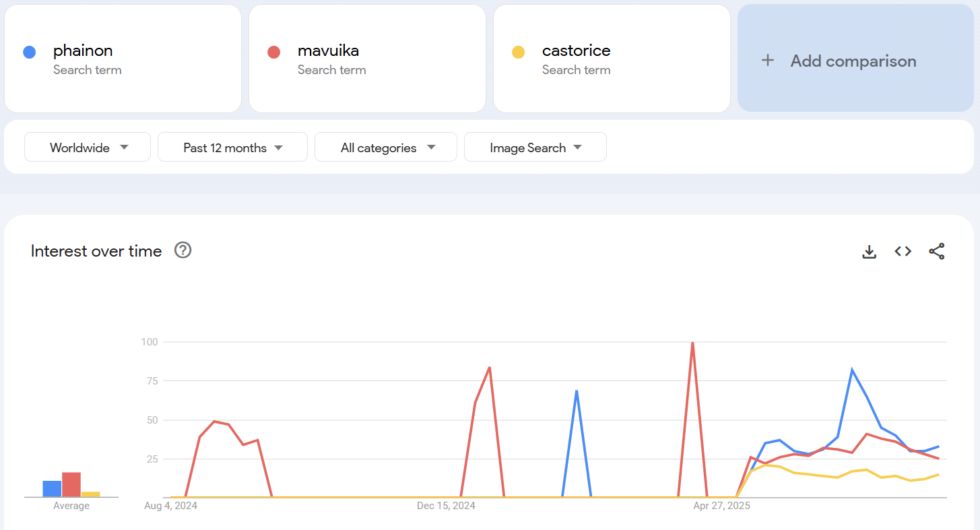Open the Past 12 months time dropdown

tap(232, 147)
